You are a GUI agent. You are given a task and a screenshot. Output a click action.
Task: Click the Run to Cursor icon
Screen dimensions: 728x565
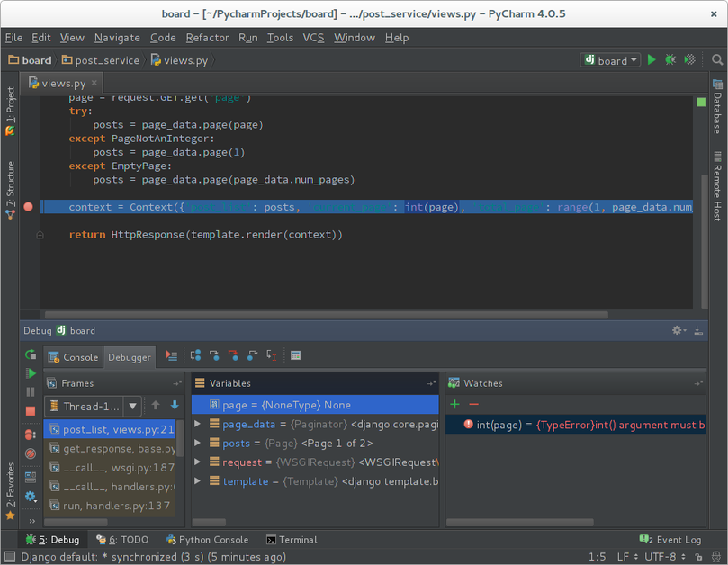tap(272, 355)
